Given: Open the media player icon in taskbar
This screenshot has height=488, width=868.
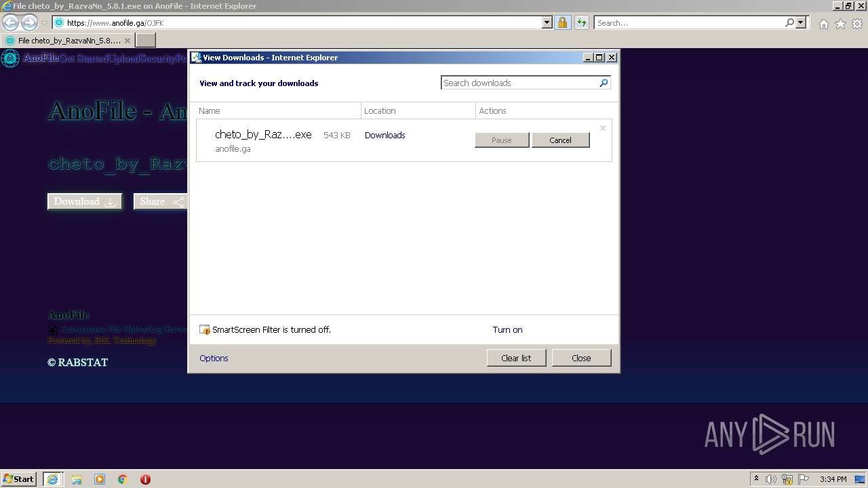Looking at the screenshot, I should click(100, 479).
